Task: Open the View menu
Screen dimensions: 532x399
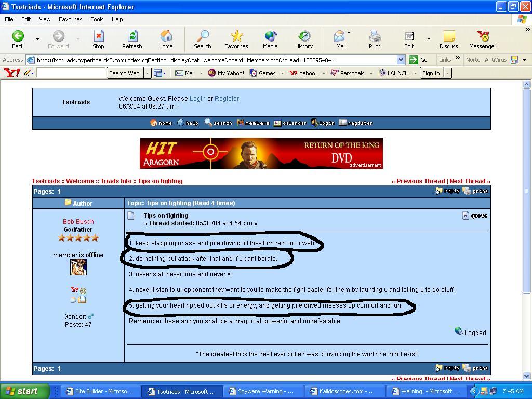Action: (45, 19)
